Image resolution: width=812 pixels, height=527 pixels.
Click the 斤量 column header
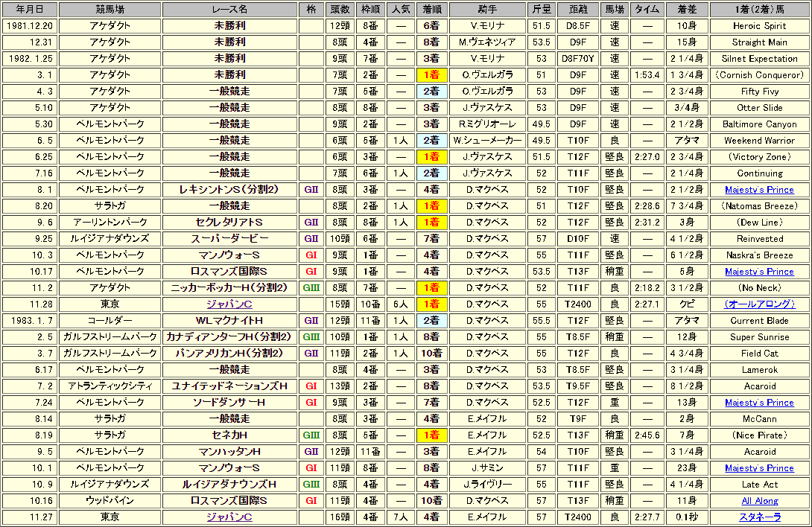coord(542,10)
